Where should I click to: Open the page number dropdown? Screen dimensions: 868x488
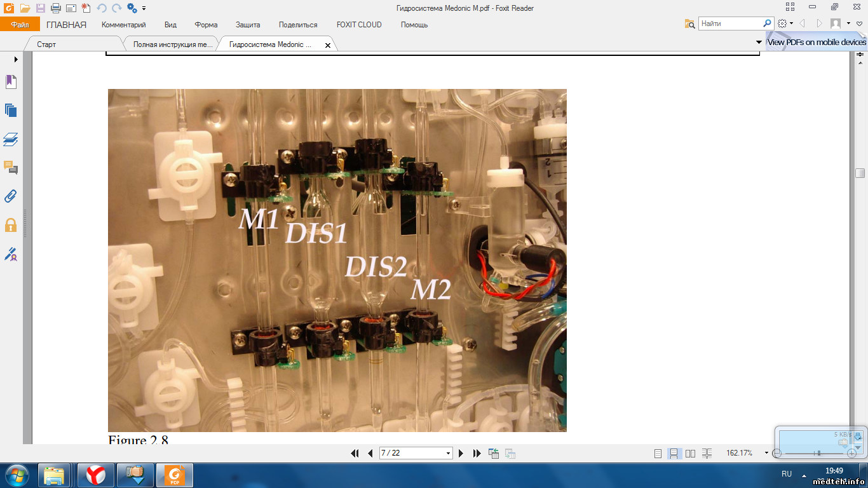pos(448,454)
